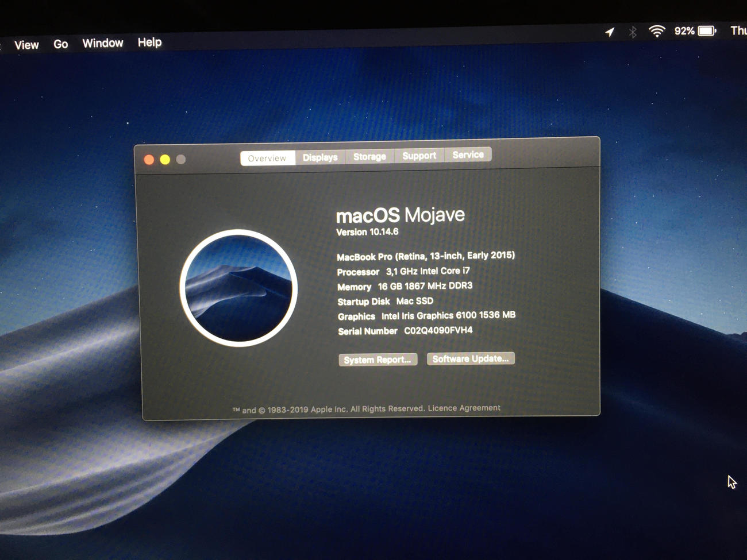
Task: Click processor value 3,1 GHz Intel Core i7
Action: [428, 271]
